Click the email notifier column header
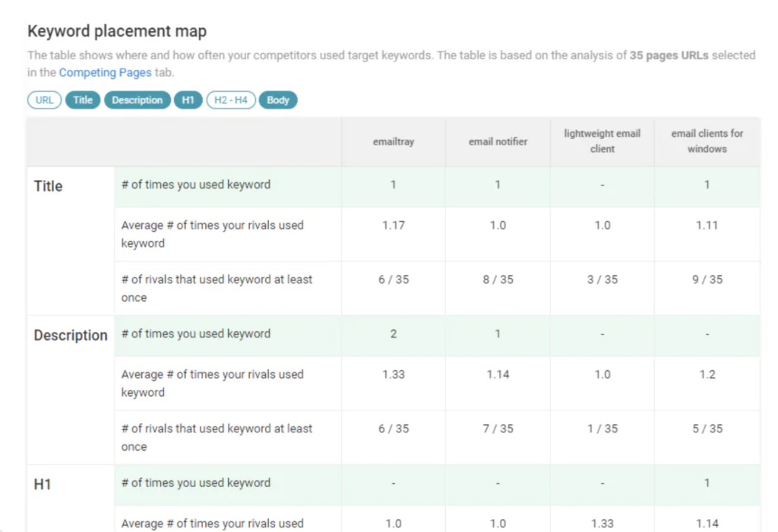This screenshot has height=532, width=778. (498, 141)
